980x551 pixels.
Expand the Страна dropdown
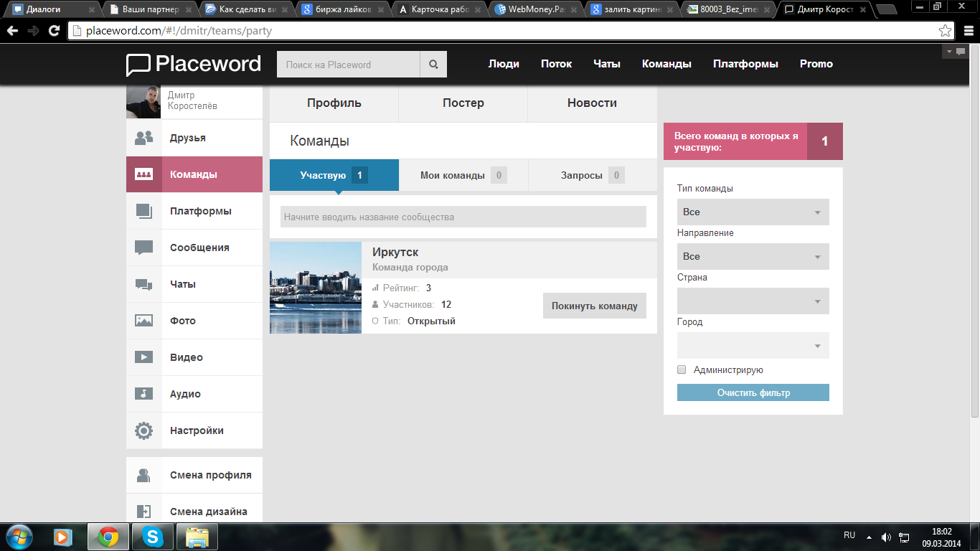[x=753, y=301]
